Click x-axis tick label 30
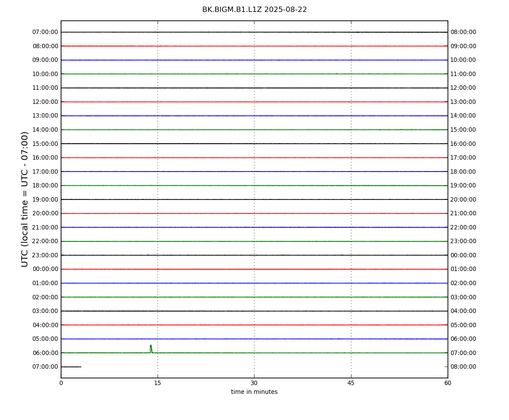This screenshot has height=420, width=509. coord(254,383)
